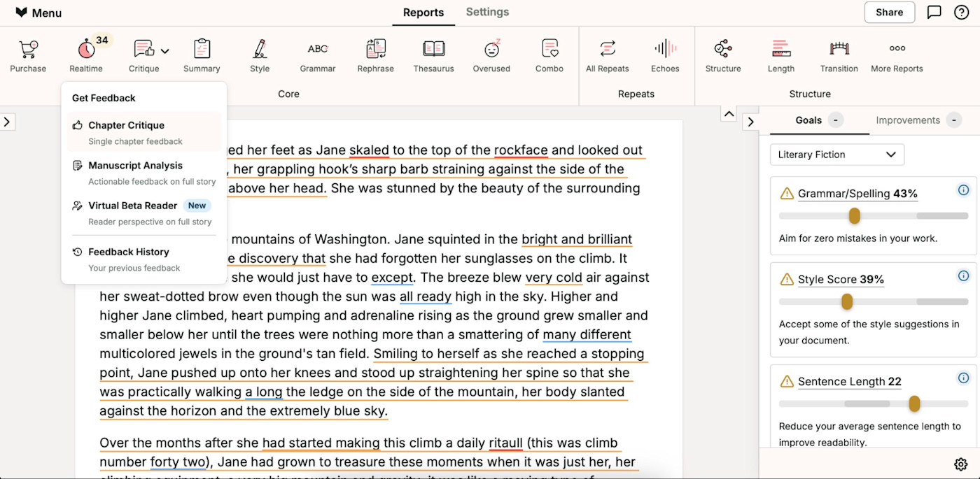Open the help question mark icon

(x=961, y=12)
